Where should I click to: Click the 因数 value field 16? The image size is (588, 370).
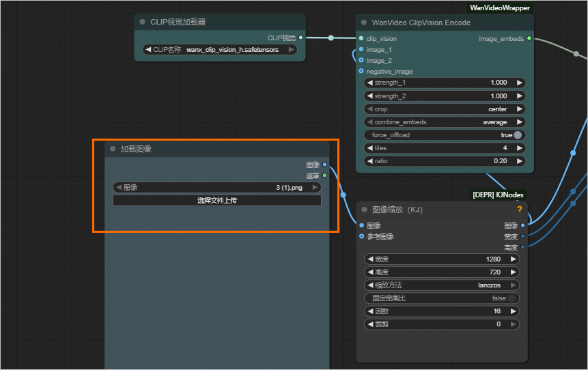(x=497, y=311)
